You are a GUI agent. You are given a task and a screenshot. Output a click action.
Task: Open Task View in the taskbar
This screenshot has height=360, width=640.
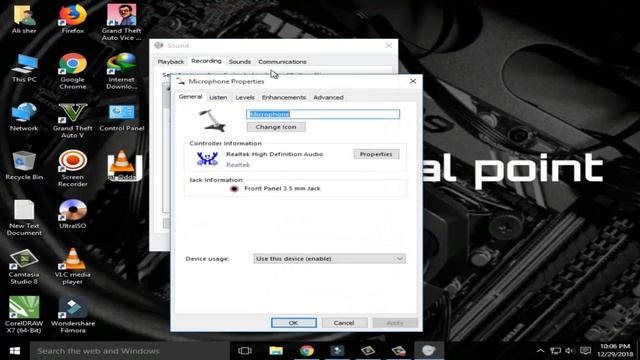245,351
